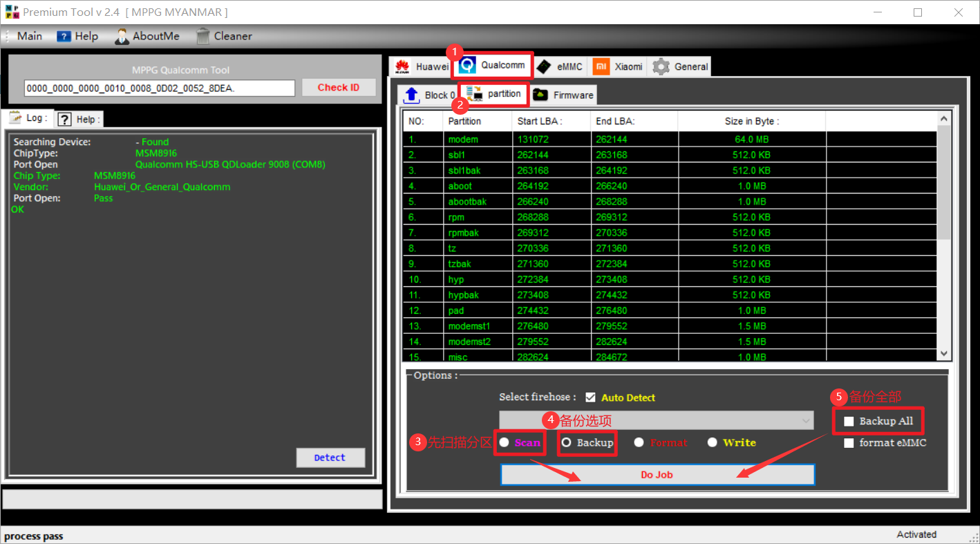Click the partition list scrollbar thumb
Viewport: 980px width, 544px height.
point(944,182)
